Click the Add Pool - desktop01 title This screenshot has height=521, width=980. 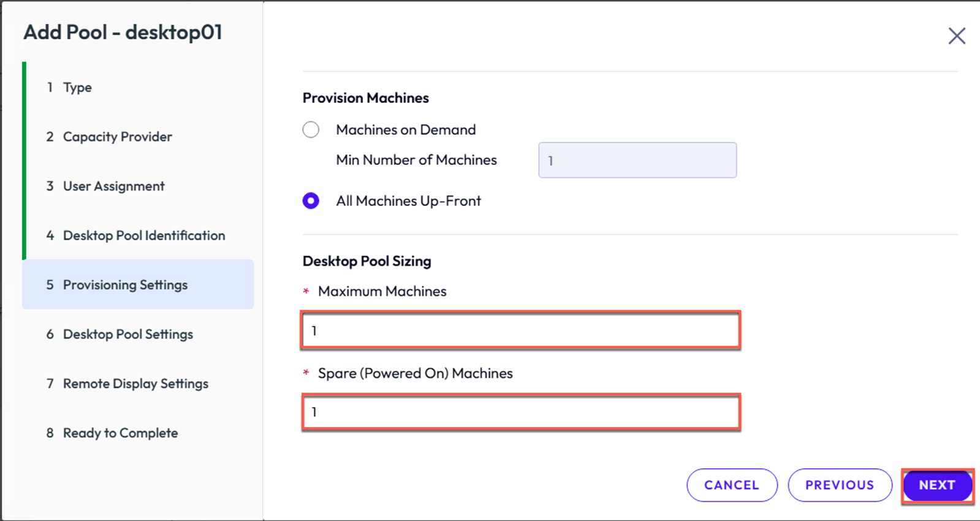[x=123, y=32]
